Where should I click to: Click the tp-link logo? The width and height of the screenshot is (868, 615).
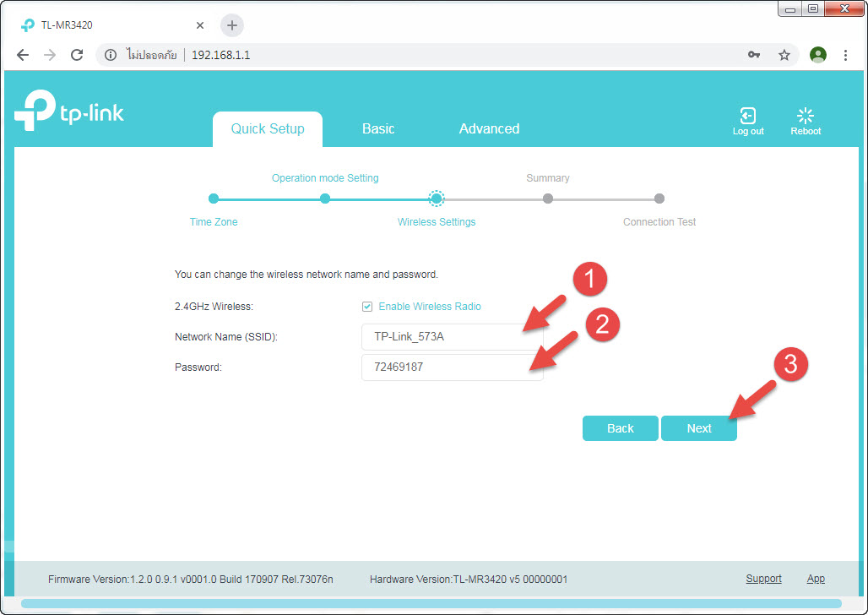(x=69, y=111)
